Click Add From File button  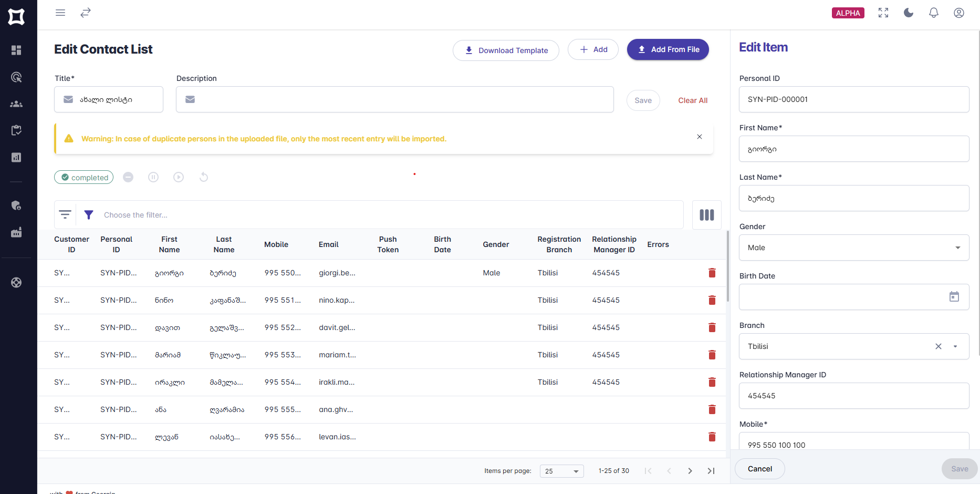coord(668,49)
